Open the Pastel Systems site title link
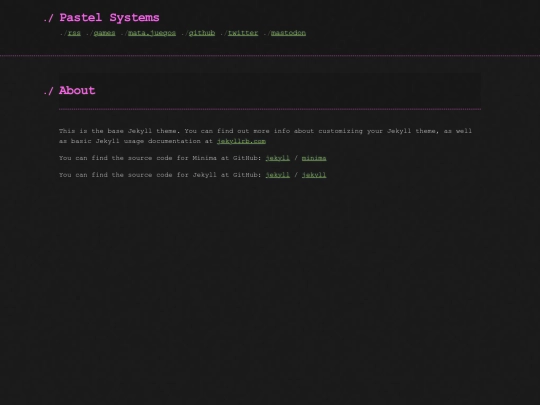This screenshot has height=405, width=540. point(109,18)
